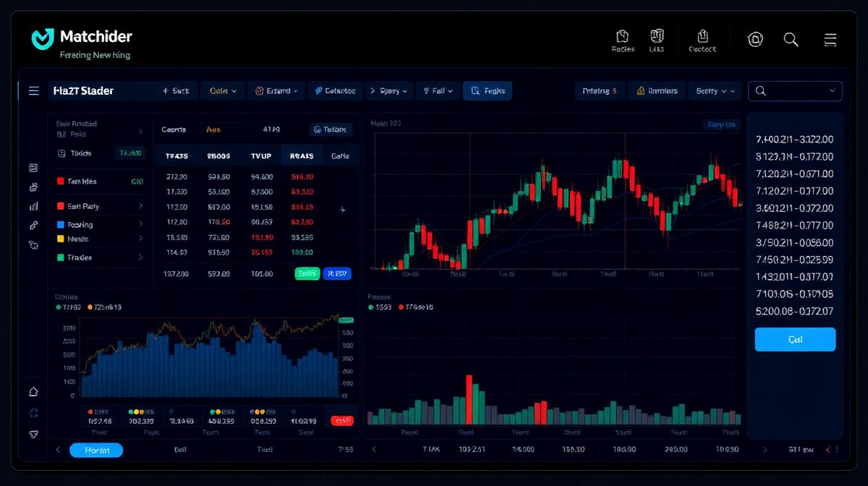
Task: Click the circular badge icon in header
Action: [x=755, y=39]
